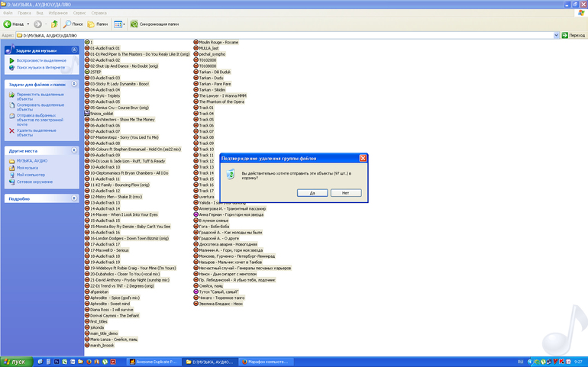
Task: Click the Up folder toolbar icon
Action: click(x=54, y=24)
